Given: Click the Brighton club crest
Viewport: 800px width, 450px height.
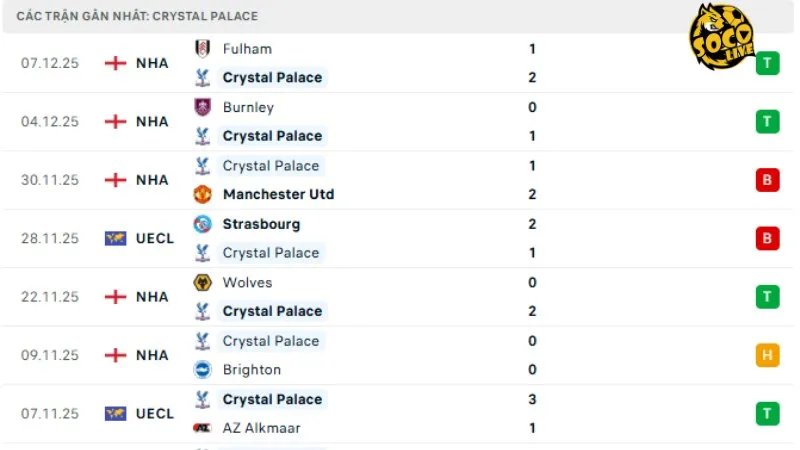Looking at the screenshot, I should [x=202, y=369].
